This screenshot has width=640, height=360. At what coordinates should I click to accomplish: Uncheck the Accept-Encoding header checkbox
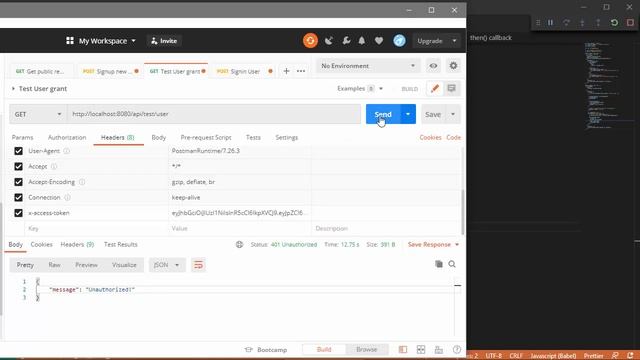coord(18,182)
